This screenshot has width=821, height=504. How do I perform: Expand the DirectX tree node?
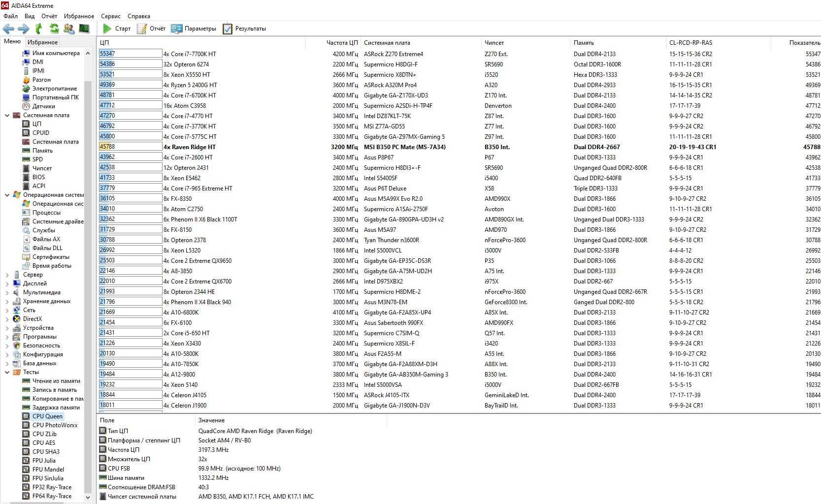(x=7, y=319)
